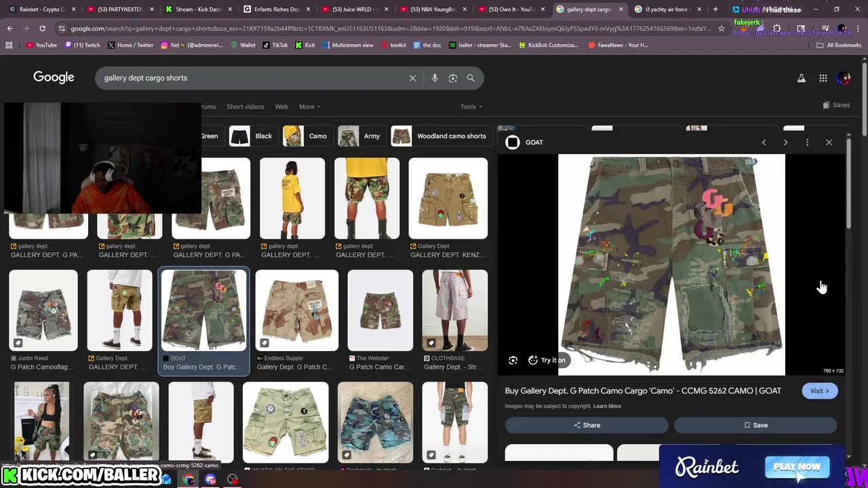Expand the Tools dropdown
The width and height of the screenshot is (868, 488).
(x=471, y=106)
